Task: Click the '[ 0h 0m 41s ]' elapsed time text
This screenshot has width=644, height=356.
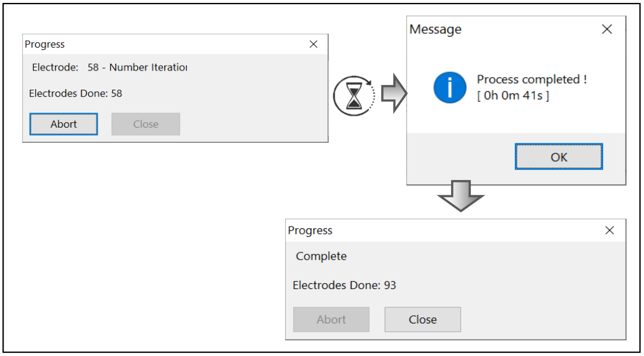Action: 513,96
